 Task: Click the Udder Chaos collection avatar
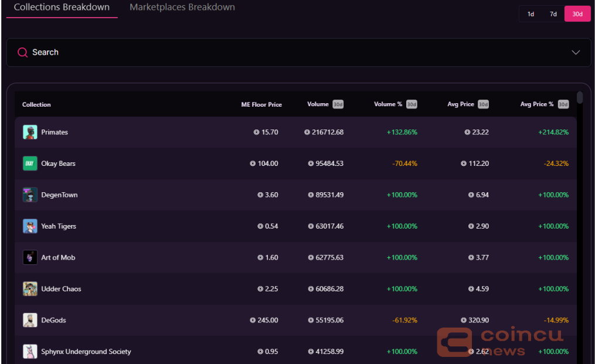30,289
